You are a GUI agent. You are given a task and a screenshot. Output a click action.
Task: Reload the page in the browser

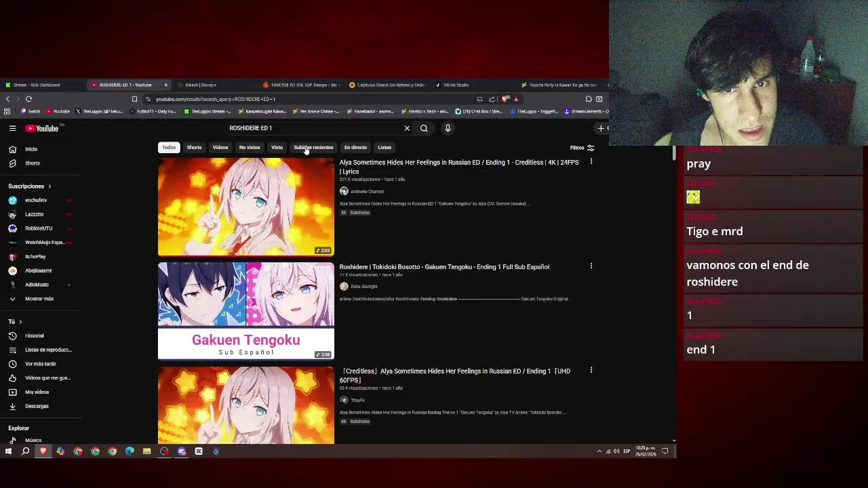(29, 99)
